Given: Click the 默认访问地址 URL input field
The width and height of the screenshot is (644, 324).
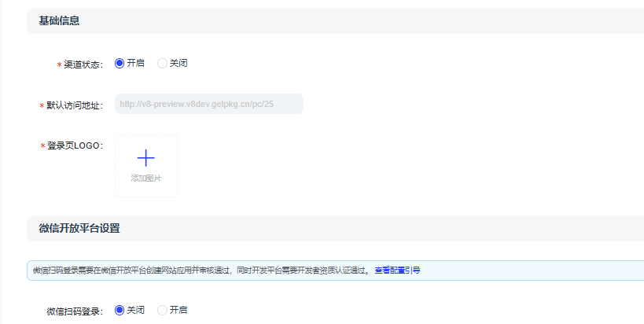Looking at the screenshot, I should 208,104.
